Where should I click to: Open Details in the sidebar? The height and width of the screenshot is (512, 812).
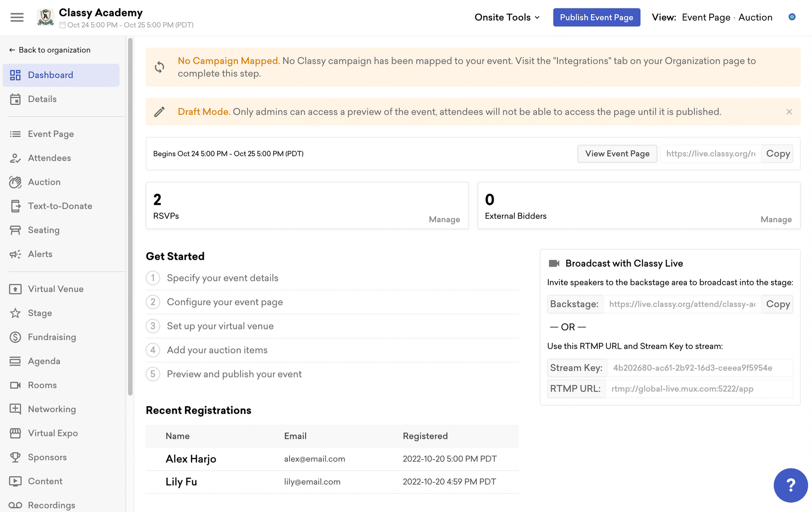(x=61, y=99)
